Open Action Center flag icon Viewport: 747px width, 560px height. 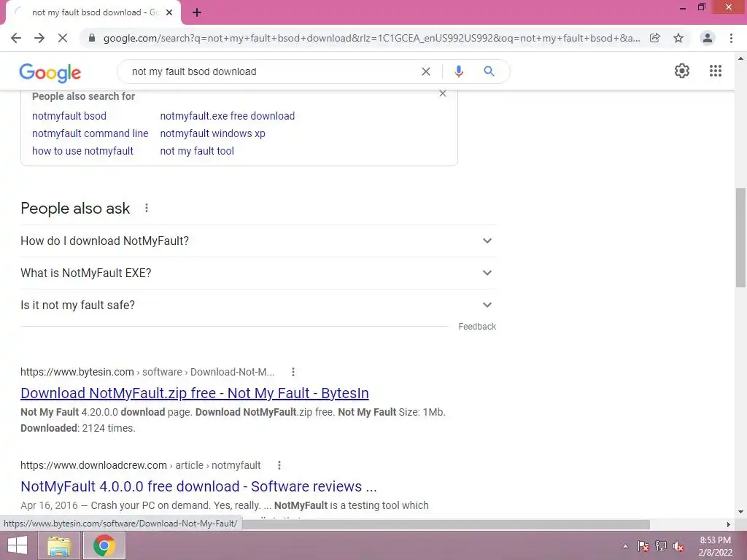pyautogui.click(x=643, y=546)
